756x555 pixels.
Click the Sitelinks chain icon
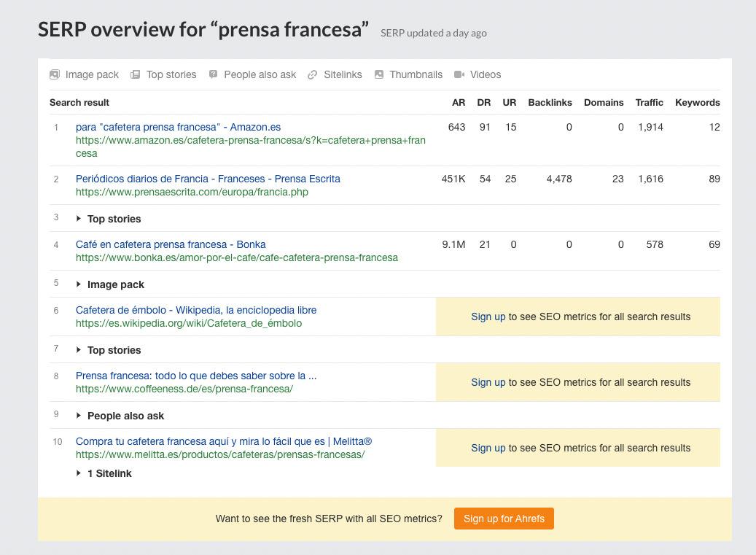coord(313,74)
